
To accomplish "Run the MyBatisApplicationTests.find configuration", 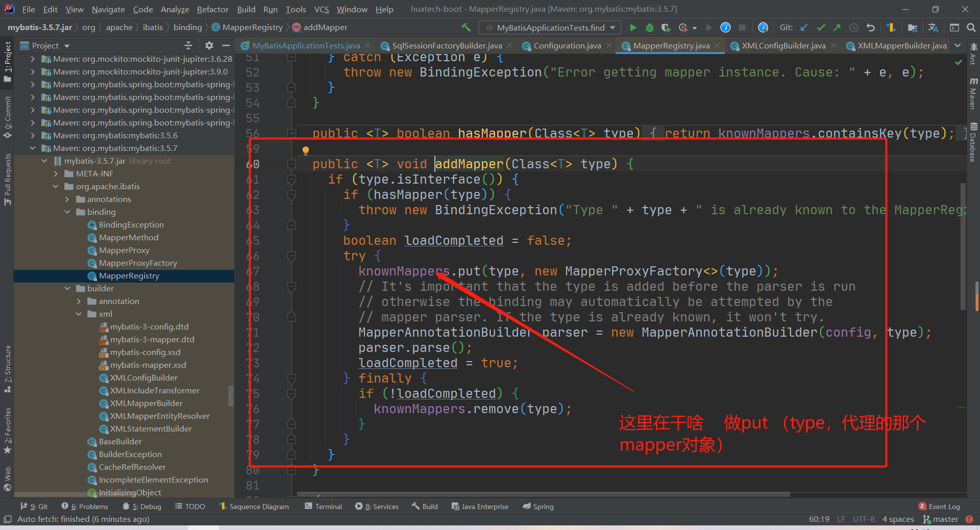I will [633, 28].
